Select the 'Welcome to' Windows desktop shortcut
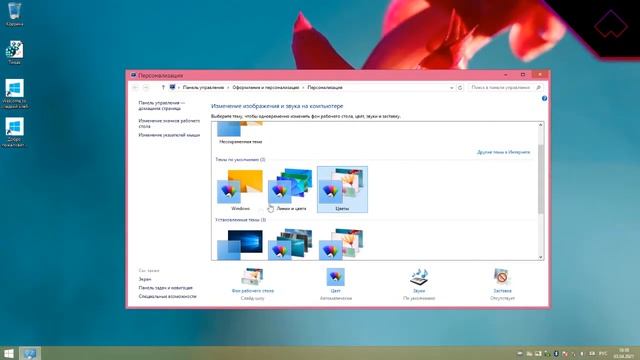Image resolution: width=640 pixels, height=360 pixels. (x=15, y=94)
